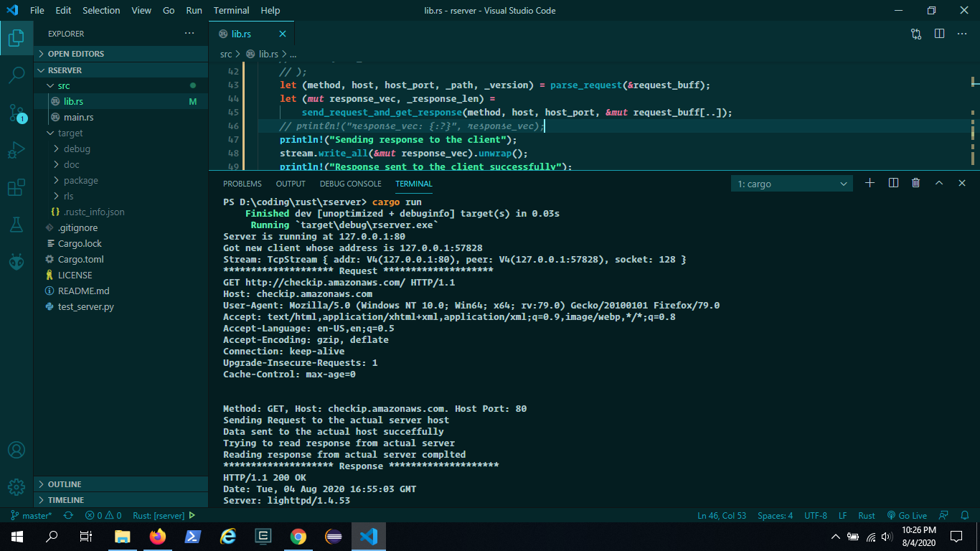Kill the terminal with trash icon

[915, 184]
